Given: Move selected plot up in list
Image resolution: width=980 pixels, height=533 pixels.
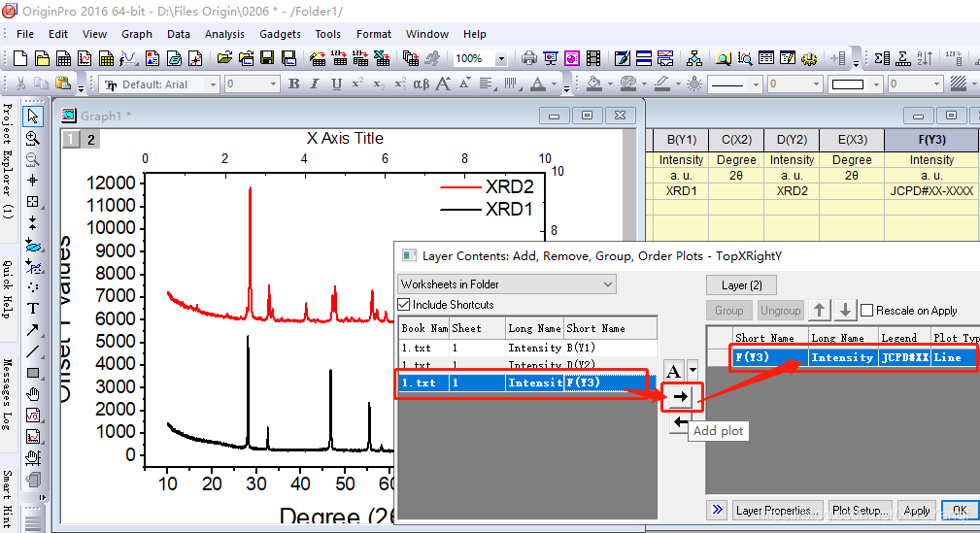Looking at the screenshot, I should tap(820, 310).
